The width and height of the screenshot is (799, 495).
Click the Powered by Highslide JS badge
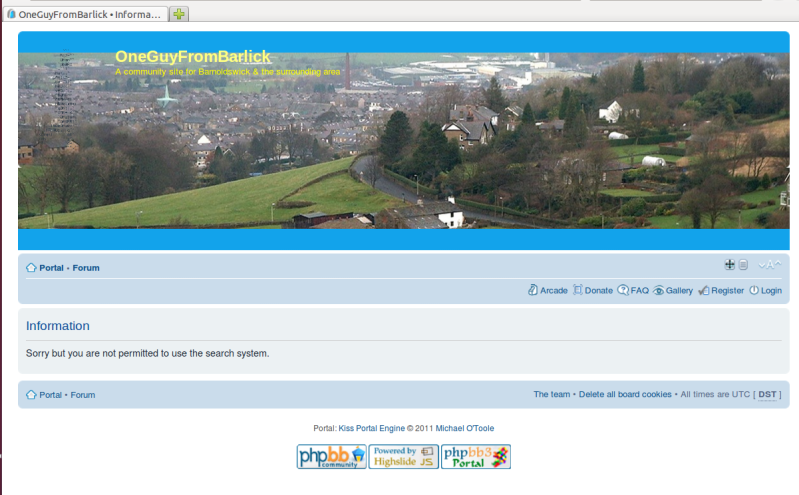[x=404, y=457]
